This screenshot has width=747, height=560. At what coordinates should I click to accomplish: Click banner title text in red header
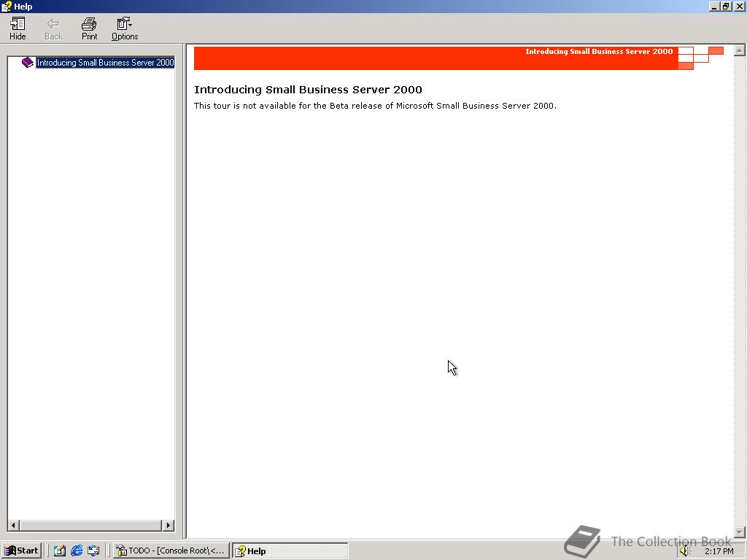tap(599, 52)
